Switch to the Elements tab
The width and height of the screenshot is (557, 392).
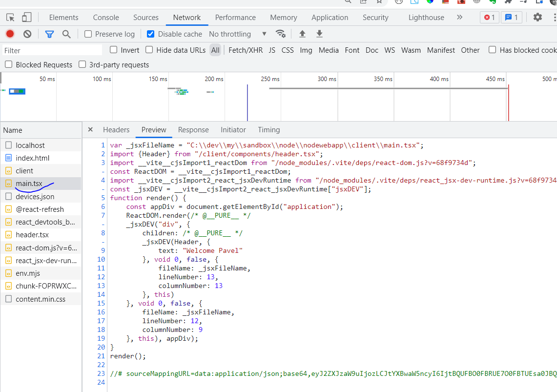63,18
